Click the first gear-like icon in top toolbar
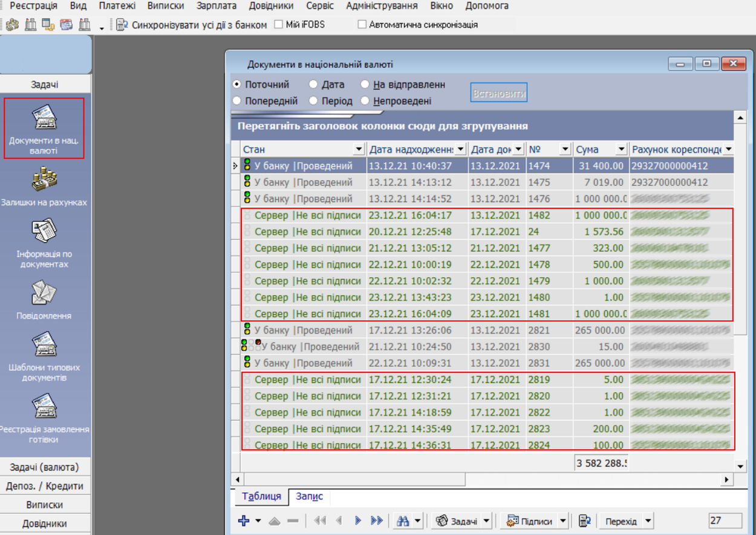Viewport: 756px width, 535px height. pos(13,25)
